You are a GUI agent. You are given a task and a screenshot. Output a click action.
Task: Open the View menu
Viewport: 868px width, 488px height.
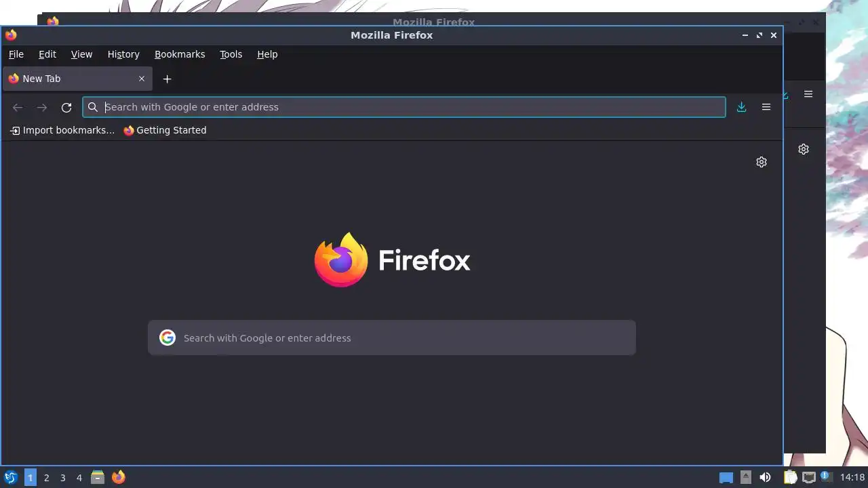(81, 54)
